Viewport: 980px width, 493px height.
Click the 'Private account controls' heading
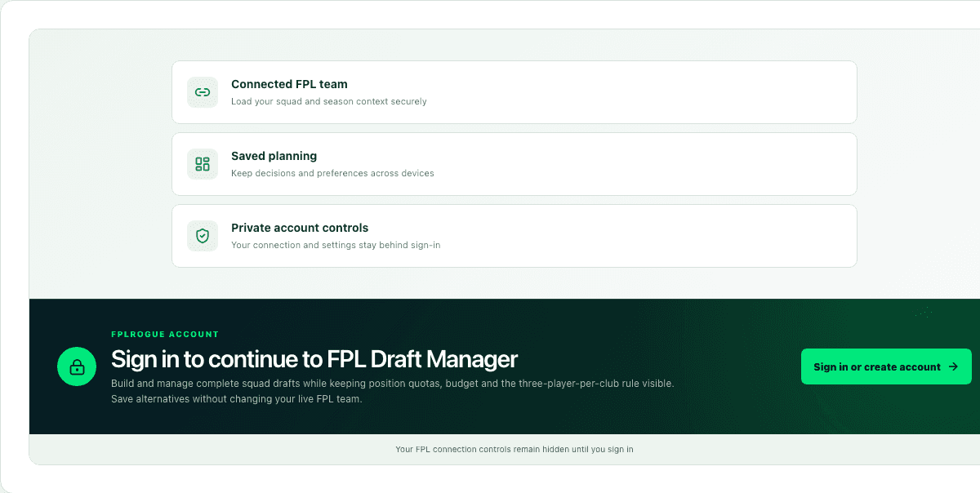click(x=300, y=228)
